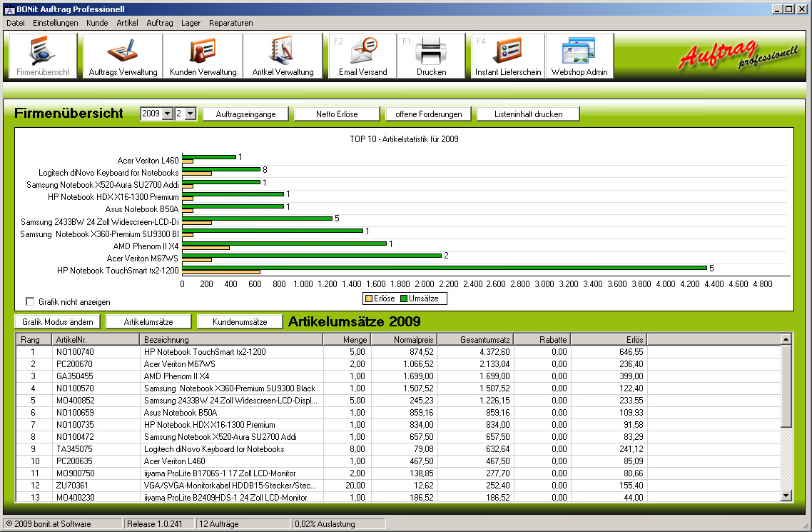The image size is (812, 532).
Task: Expand the year 2009 dropdown
Action: (x=167, y=114)
